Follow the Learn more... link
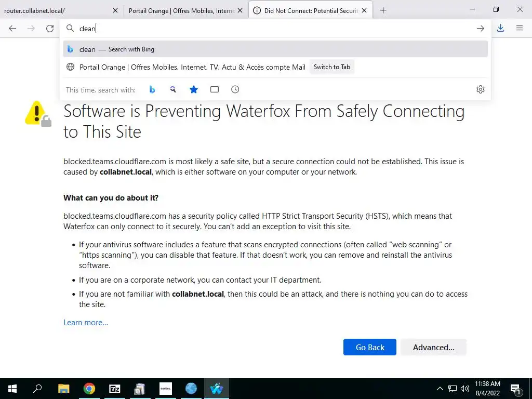Image resolution: width=532 pixels, height=399 pixels. click(x=86, y=323)
